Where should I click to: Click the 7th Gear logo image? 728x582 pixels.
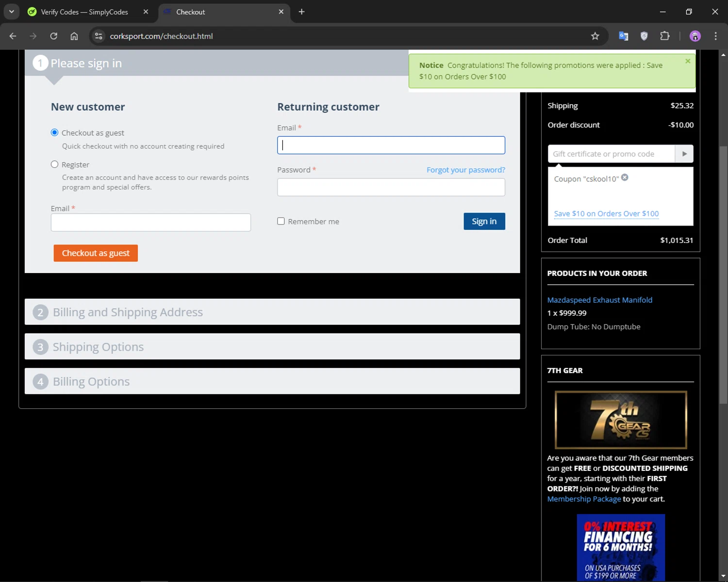(x=621, y=420)
